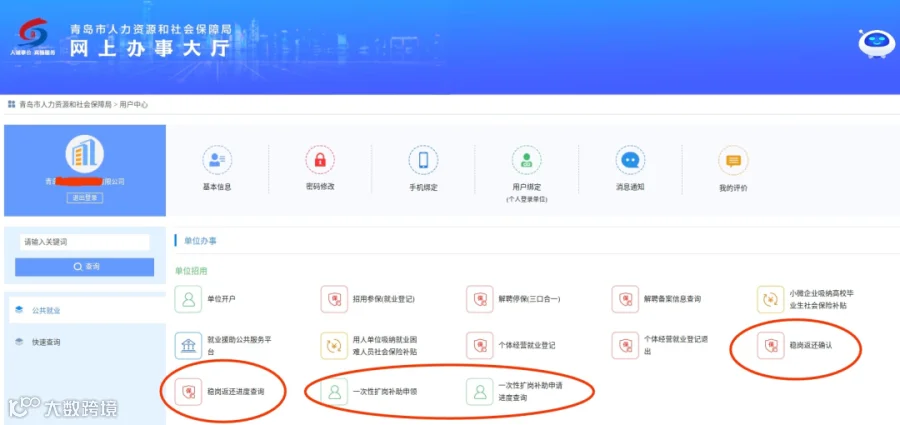900x425 pixels.
Task: Select the 用户绑定 icon
Action: pos(527,160)
